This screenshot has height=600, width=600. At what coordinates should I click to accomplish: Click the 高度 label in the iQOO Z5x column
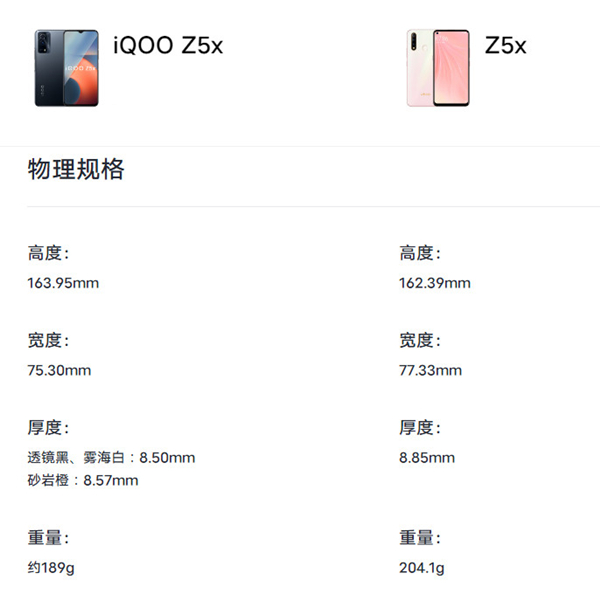tap(48, 254)
